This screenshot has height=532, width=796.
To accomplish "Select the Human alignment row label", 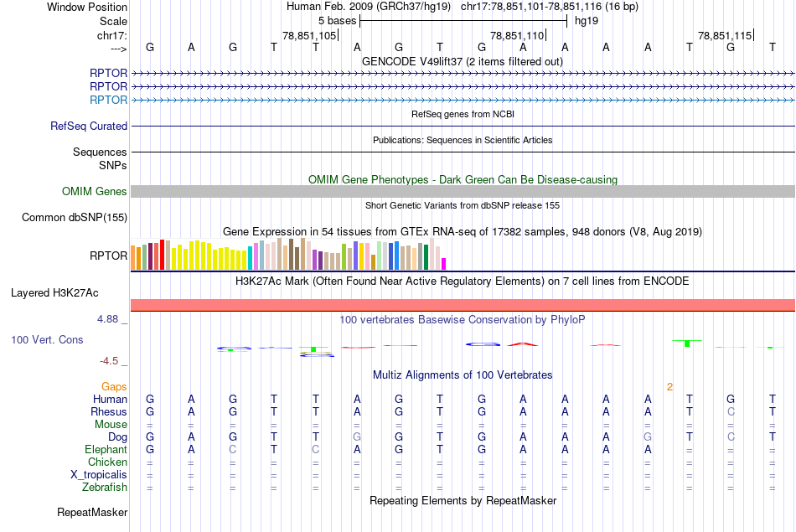I will 110,400.
